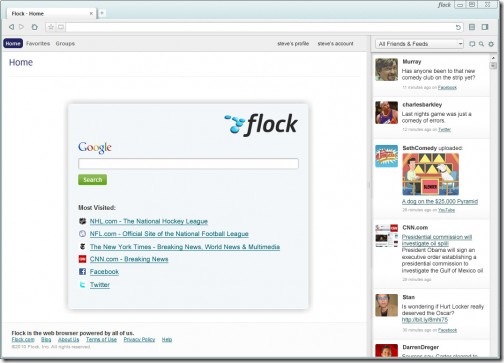Open the Twitter most visited link
This screenshot has width=504, height=363.
[100, 285]
